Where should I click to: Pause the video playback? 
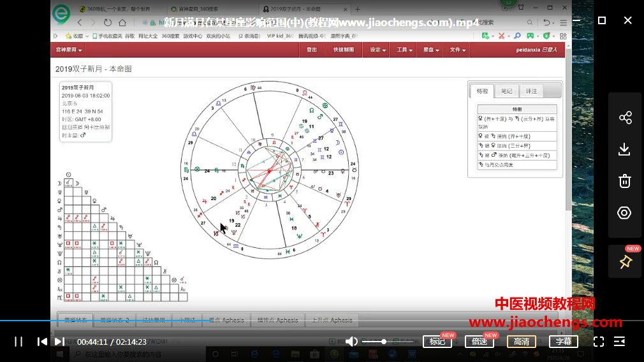18,342
